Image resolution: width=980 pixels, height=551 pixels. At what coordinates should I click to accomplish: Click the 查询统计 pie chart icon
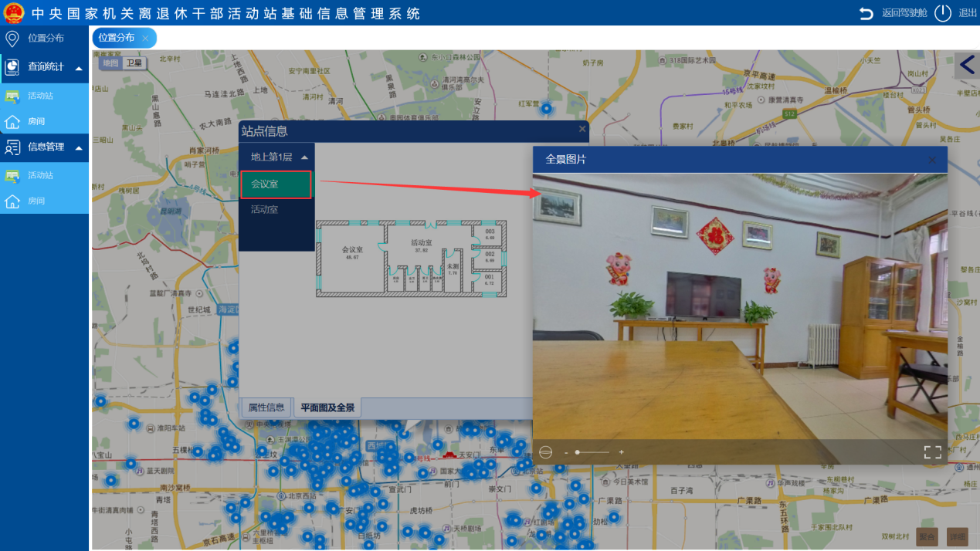click(x=12, y=67)
